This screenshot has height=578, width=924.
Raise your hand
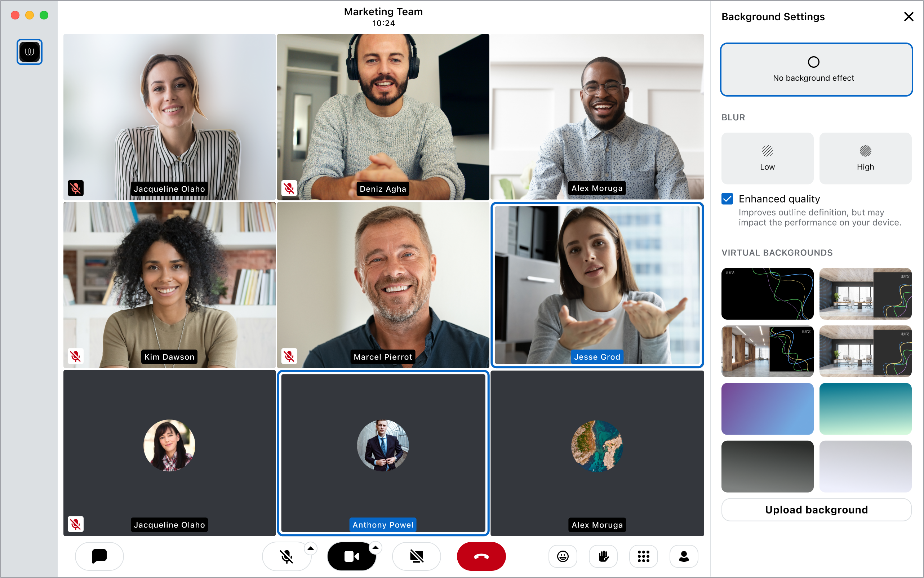click(x=603, y=556)
